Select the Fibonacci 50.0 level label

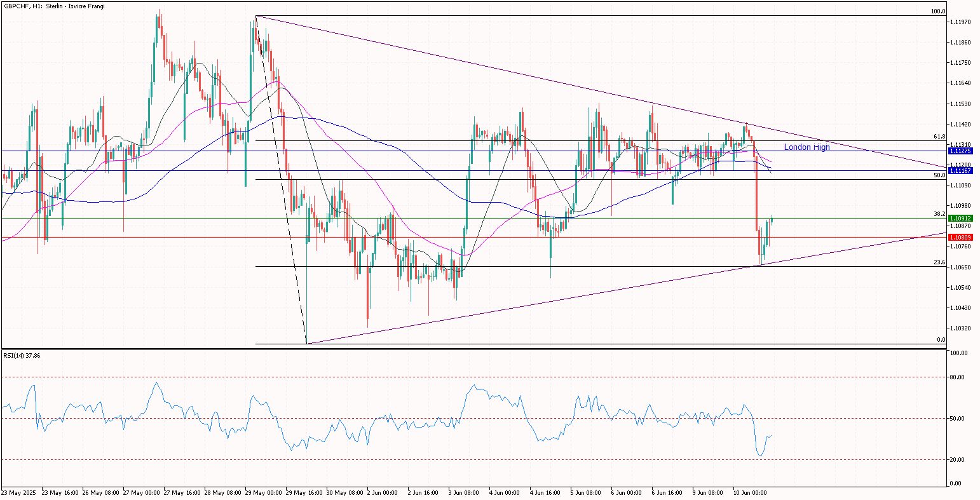click(940, 175)
